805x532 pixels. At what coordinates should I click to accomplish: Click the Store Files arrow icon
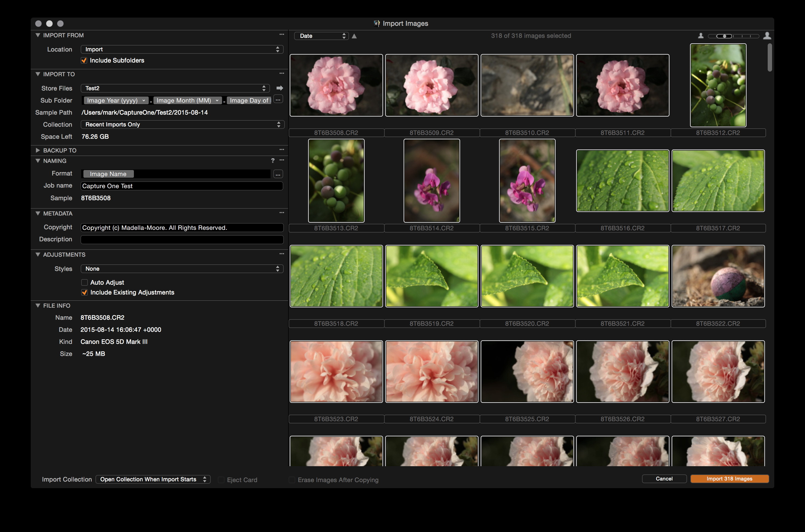(x=280, y=88)
